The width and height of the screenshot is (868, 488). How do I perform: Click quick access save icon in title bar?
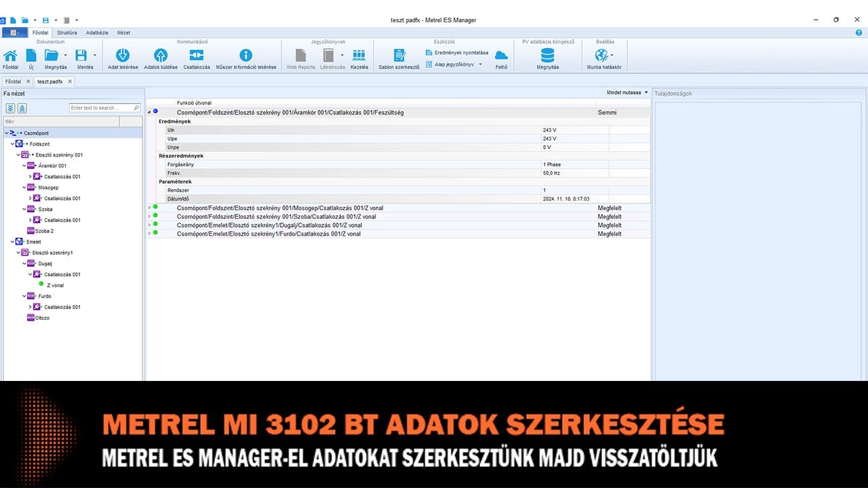point(45,20)
